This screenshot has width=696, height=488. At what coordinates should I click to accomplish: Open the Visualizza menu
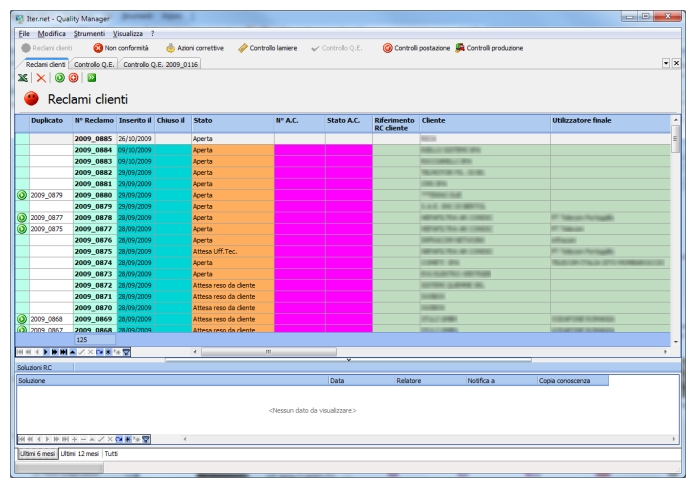coord(128,34)
